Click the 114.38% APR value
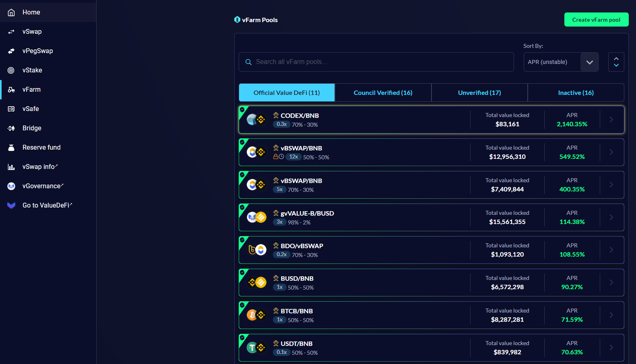This screenshot has width=636, height=364. click(572, 222)
